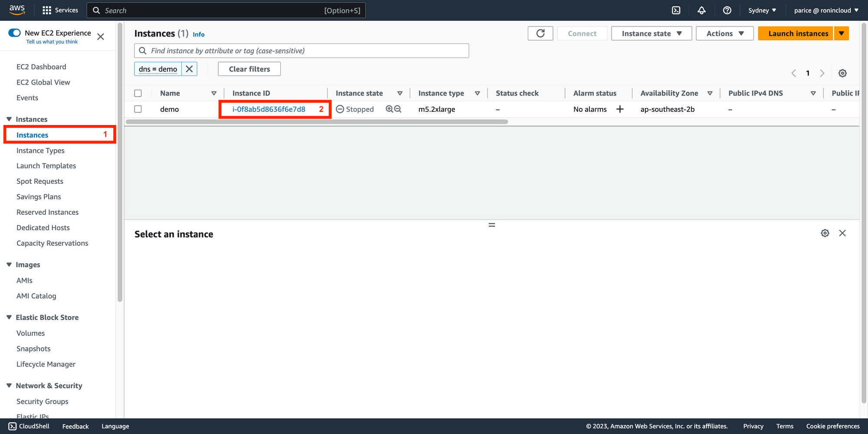
Task: Open EC2 Global View
Action: 43,82
